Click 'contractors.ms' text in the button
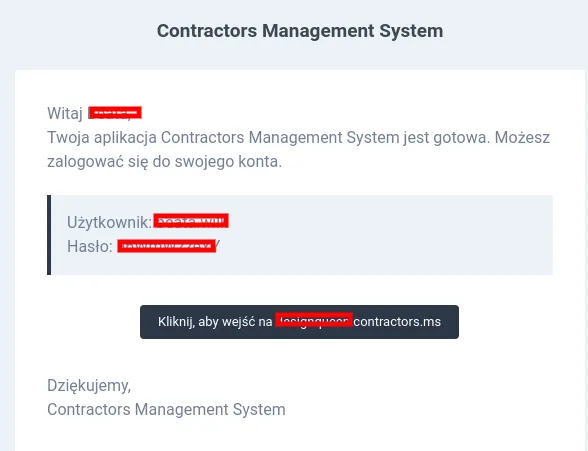Image resolution: width=588 pixels, height=451 pixels. point(397,322)
